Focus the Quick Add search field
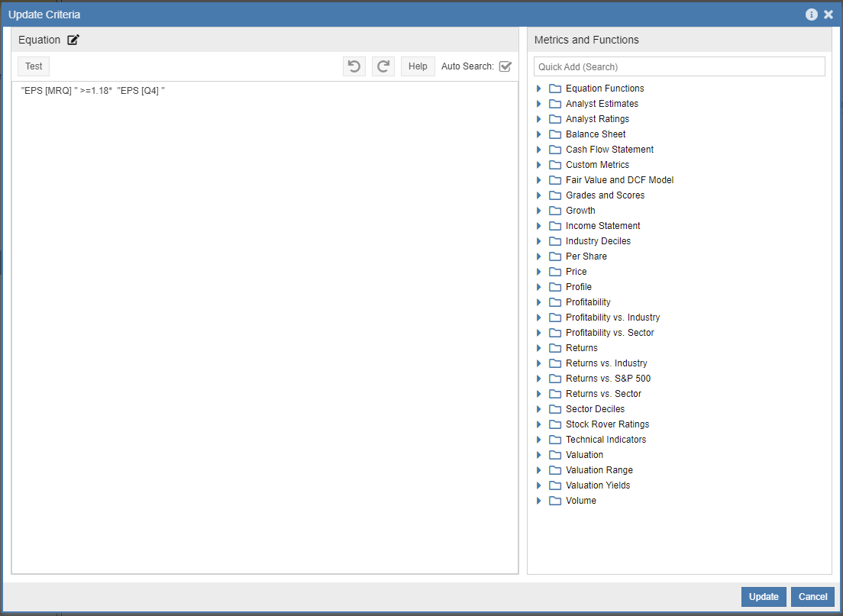Image resolution: width=843 pixels, height=616 pixels. tap(679, 66)
